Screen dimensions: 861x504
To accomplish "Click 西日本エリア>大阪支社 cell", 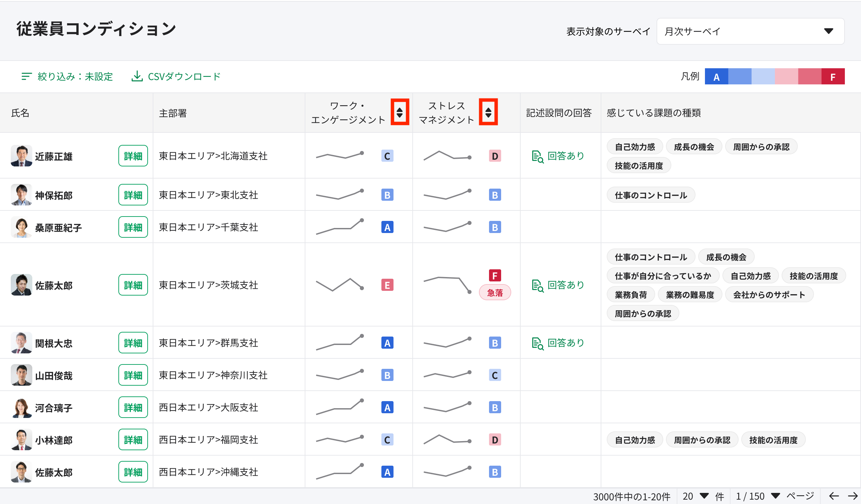I will click(229, 408).
